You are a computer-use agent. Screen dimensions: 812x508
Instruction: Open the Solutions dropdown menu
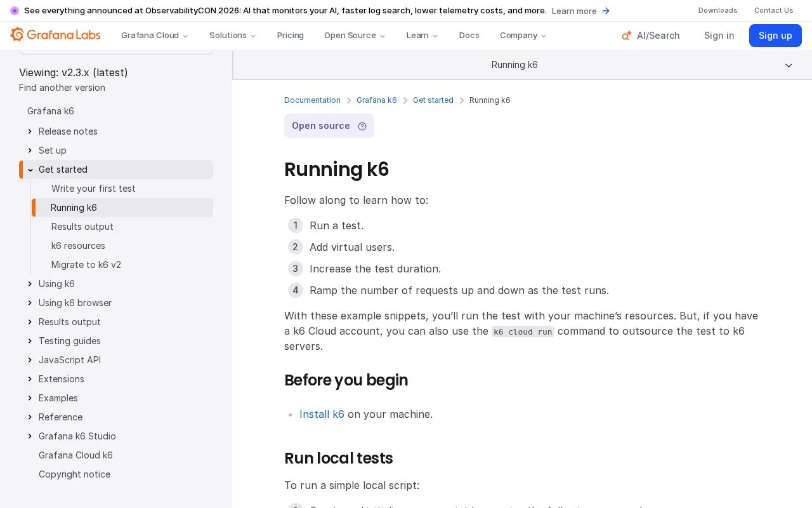click(x=233, y=36)
